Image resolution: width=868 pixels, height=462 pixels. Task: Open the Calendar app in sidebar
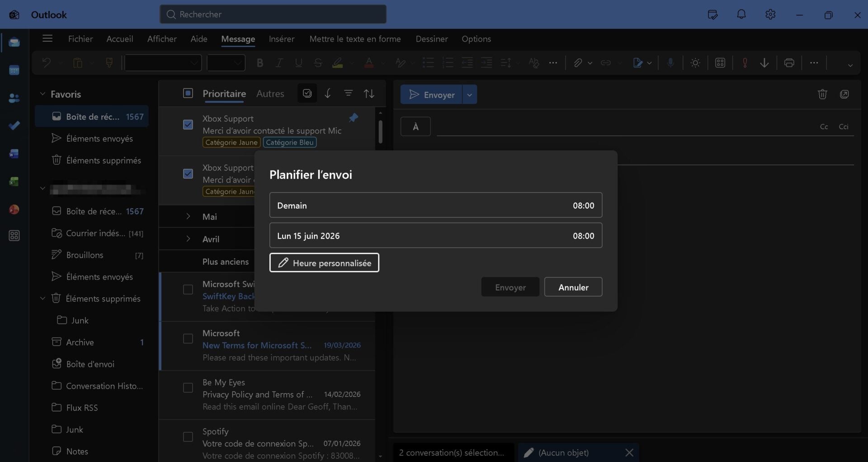14,70
